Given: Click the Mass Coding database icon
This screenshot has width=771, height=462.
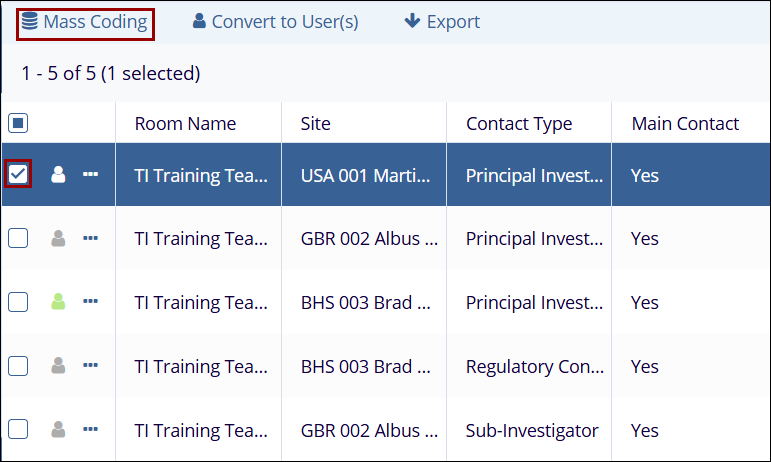Looking at the screenshot, I should pyautogui.click(x=30, y=22).
